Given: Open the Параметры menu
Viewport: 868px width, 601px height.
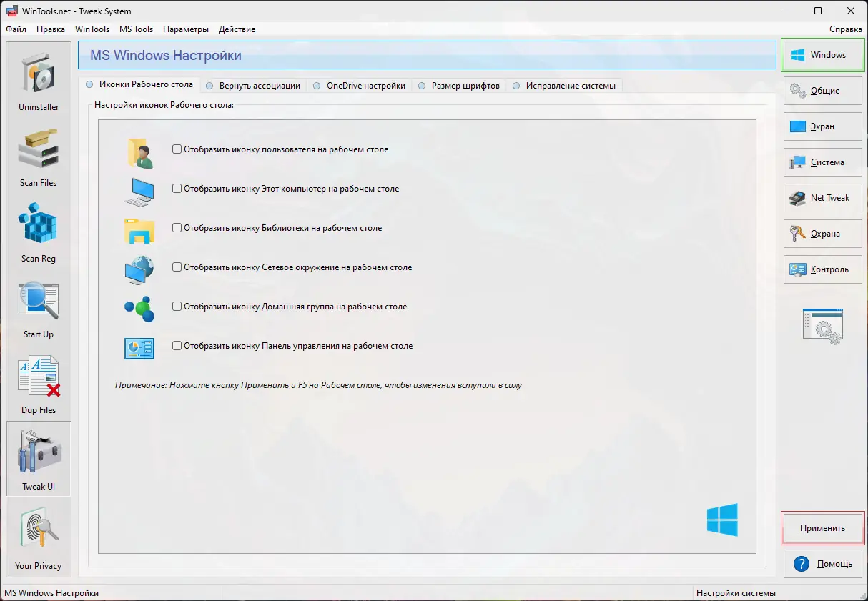Looking at the screenshot, I should click(186, 29).
